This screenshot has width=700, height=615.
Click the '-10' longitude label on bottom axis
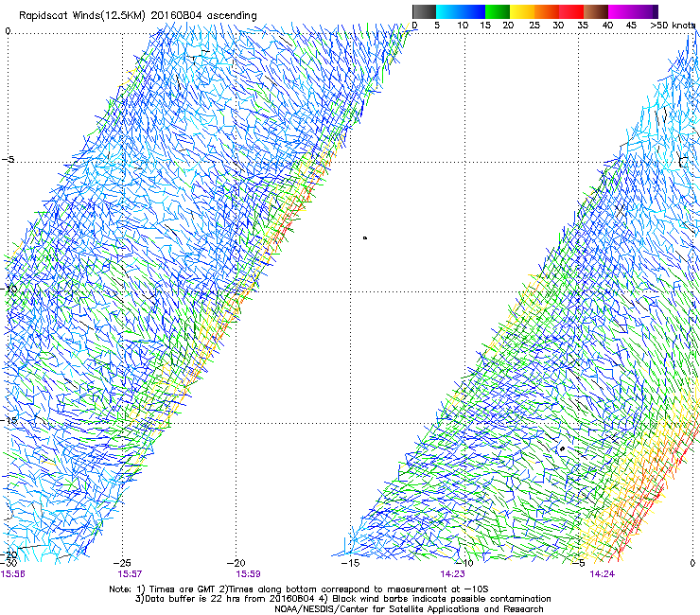(x=464, y=563)
